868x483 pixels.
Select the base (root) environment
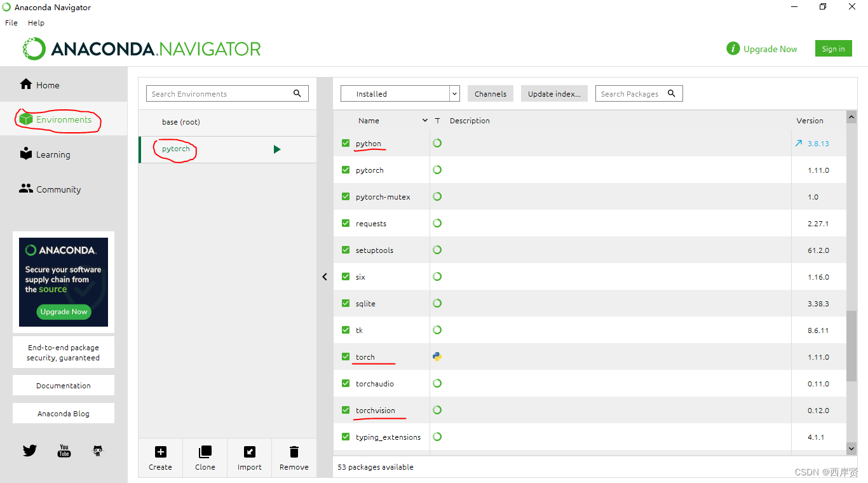[227, 122]
